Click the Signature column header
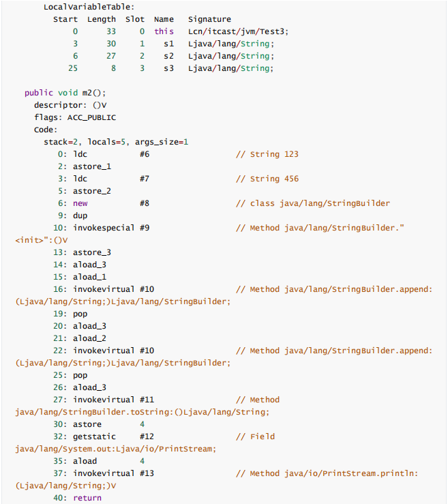This screenshot has width=448, height=504. point(209,19)
